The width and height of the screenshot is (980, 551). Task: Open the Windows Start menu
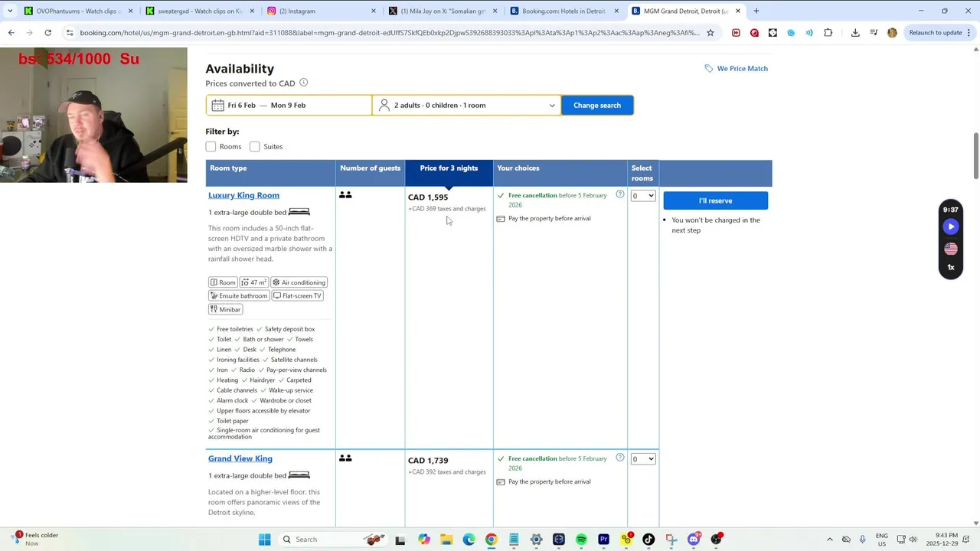click(265, 540)
